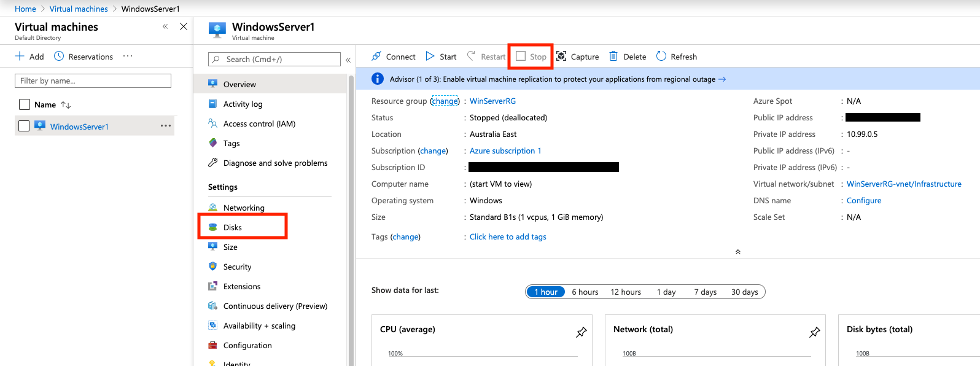This screenshot has height=366, width=980.
Task: Click the Connect icon in toolbar
Action: (376, 56)
